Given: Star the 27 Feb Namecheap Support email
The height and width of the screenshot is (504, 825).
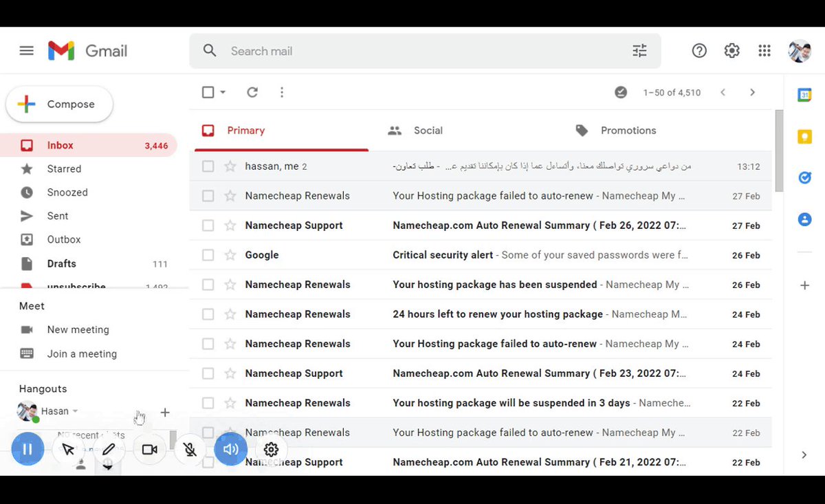Looking at the screenshot, I should click(230, 226).
